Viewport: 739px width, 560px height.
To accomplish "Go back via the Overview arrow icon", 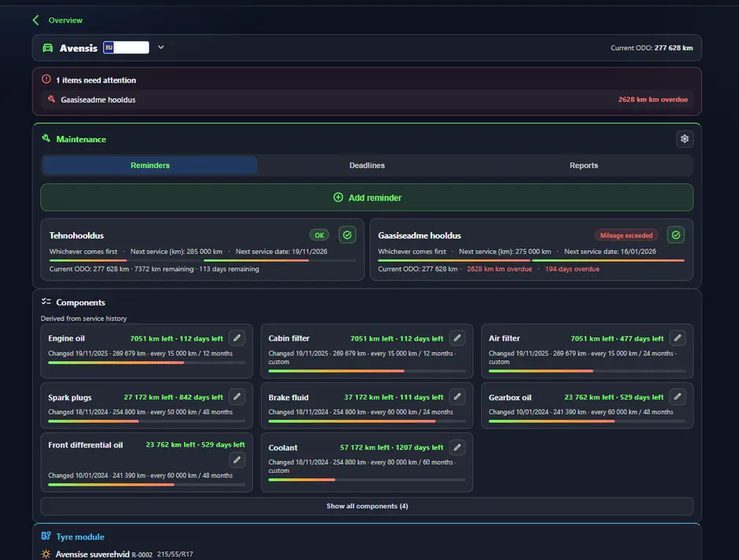I will (36, 20).
